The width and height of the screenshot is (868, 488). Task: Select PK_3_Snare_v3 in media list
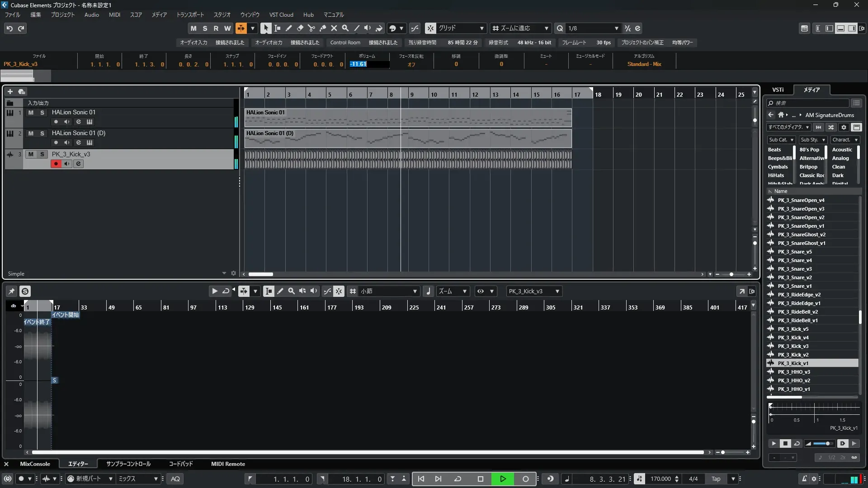click(794, 269)
